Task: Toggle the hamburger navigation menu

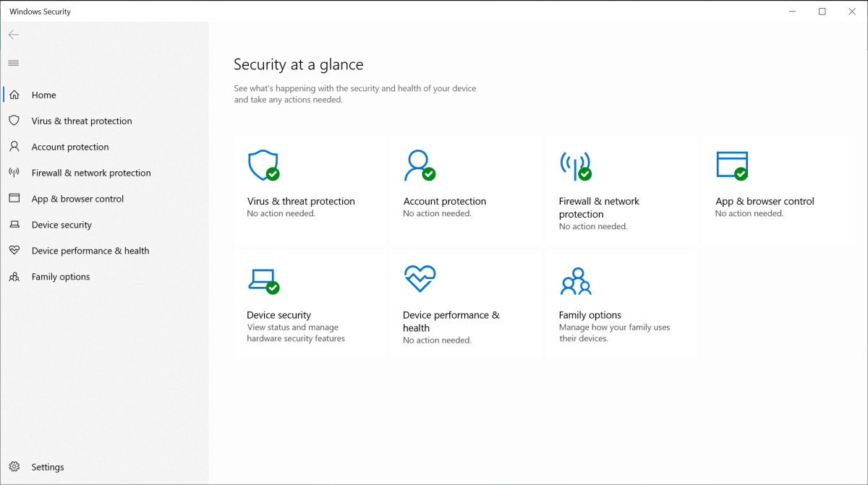Action: 14,63
